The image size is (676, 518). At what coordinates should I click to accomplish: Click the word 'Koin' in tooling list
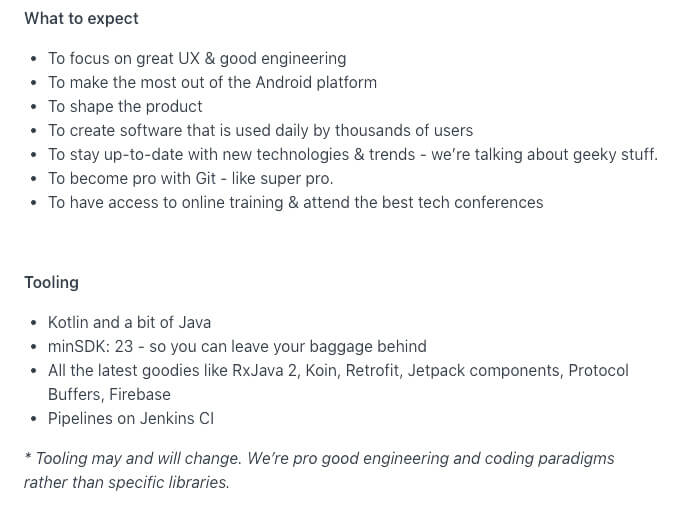[x=322, y=371]
